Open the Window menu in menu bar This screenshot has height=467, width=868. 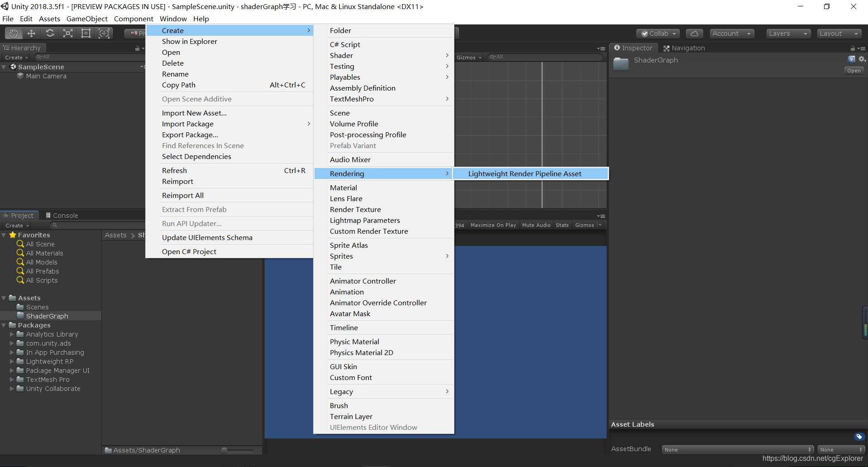(x=173, y=19)
